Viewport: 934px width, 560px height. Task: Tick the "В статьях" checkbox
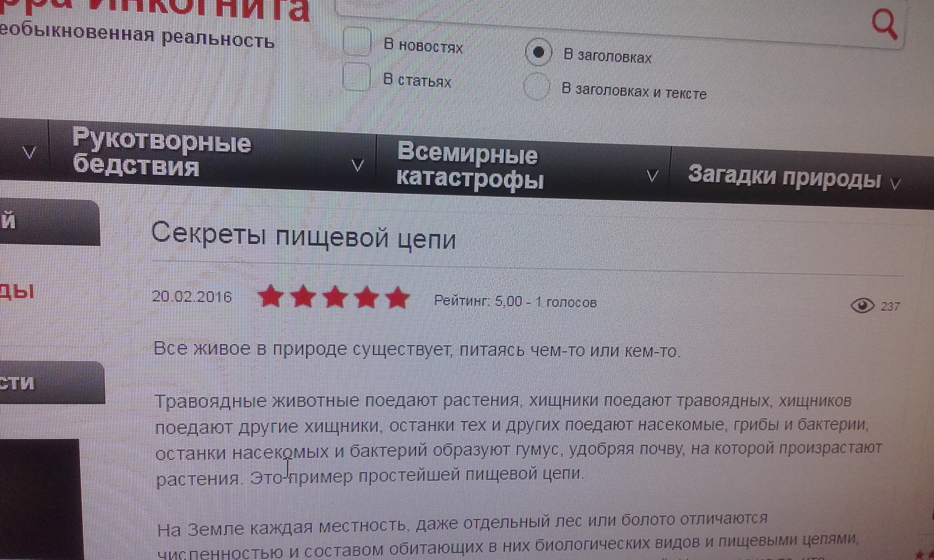[x=356, y=77]
